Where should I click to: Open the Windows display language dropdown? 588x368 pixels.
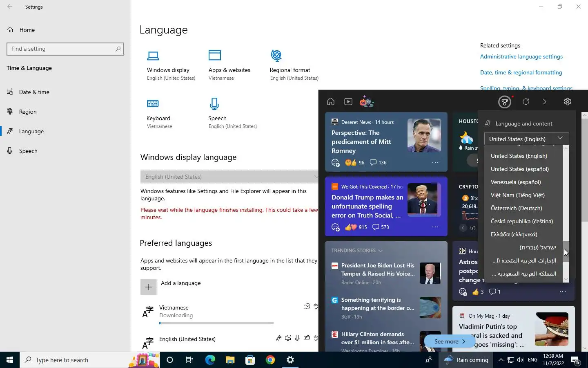click(x=229, y=177)
